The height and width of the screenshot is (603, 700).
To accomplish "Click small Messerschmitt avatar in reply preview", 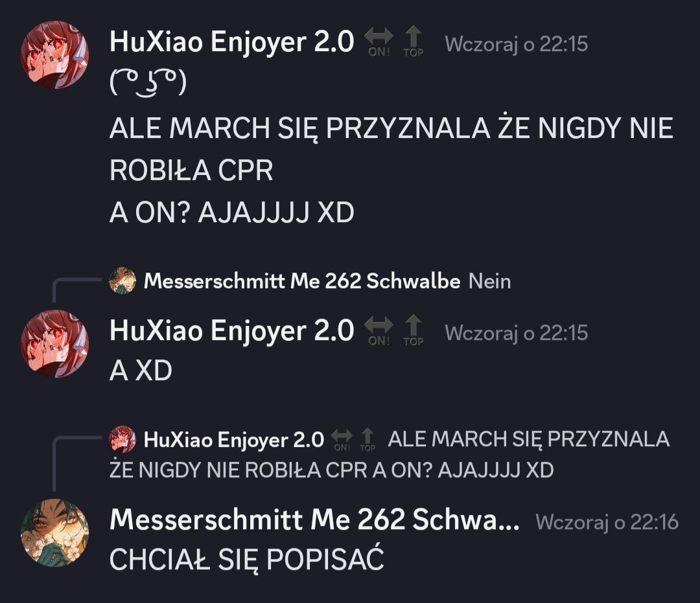I will point(122,280).
